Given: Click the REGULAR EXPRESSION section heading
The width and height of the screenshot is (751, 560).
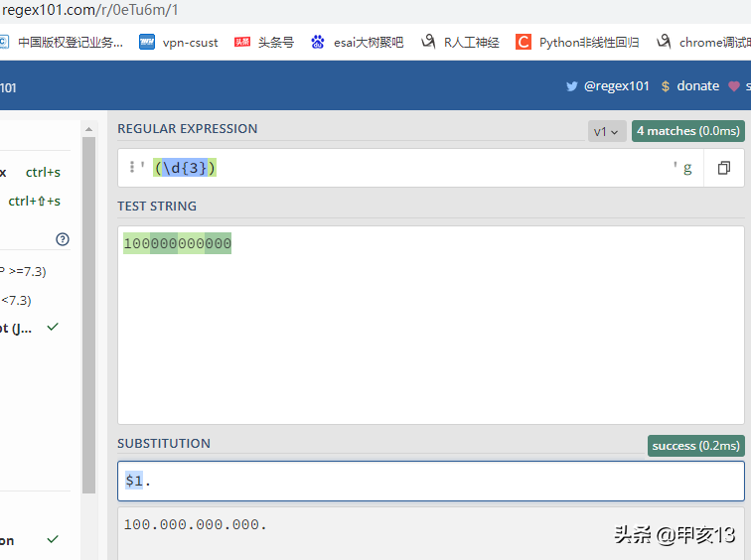Looking at the screenshot, I should 188,129.
